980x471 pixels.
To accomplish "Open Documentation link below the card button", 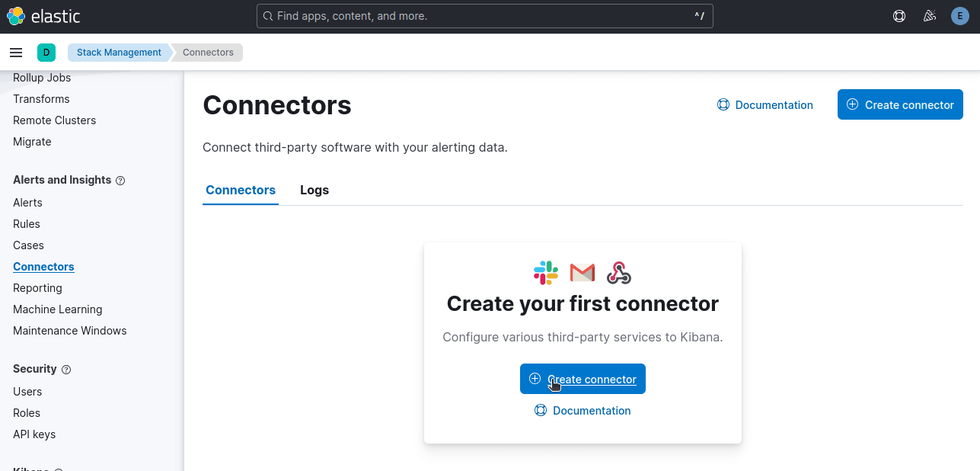I will coord(583,411).
